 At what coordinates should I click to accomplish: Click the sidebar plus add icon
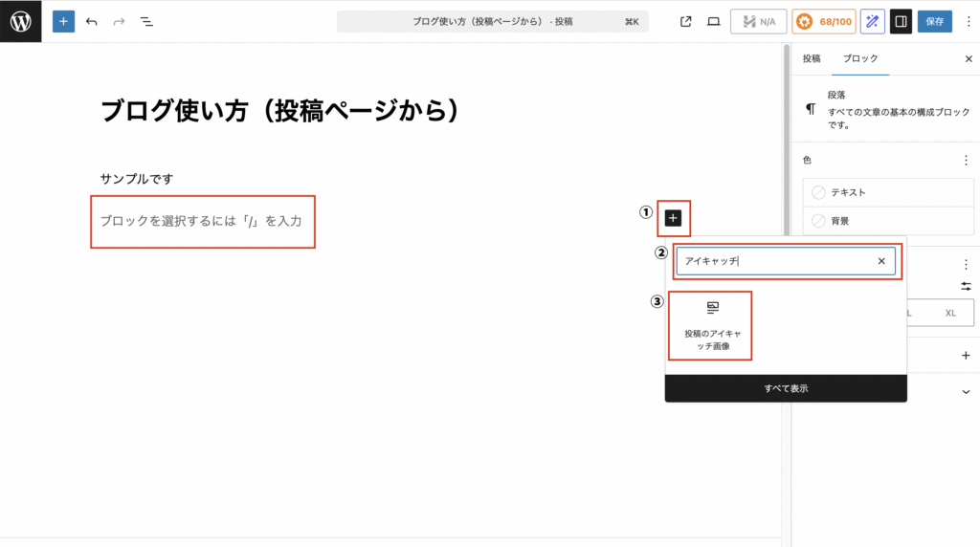tap(966, 356)
